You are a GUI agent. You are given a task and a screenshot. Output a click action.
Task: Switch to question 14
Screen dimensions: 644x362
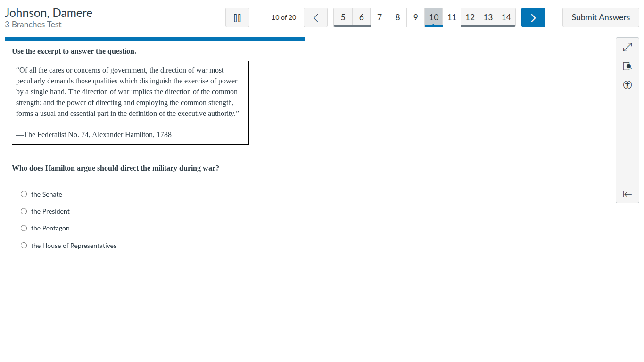[506, 17]
